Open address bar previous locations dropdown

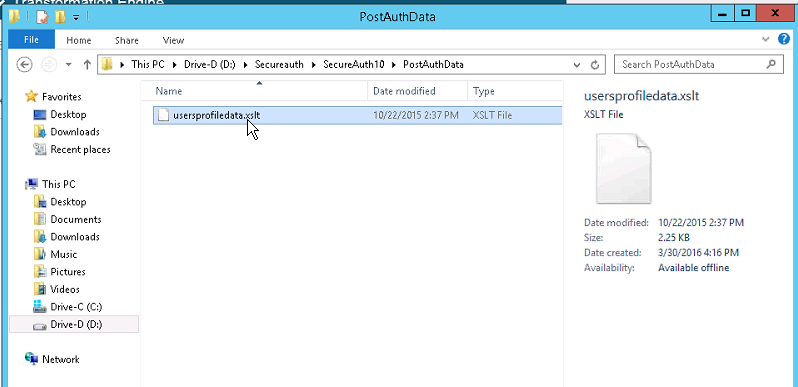click(x=577, y=65)
